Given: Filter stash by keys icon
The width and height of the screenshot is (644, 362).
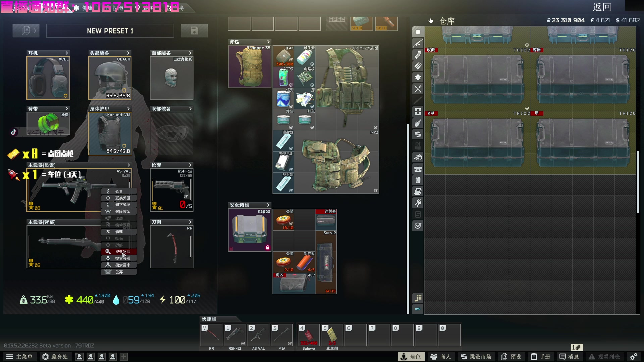Looking at the screenshot, I should click(418, 203).
